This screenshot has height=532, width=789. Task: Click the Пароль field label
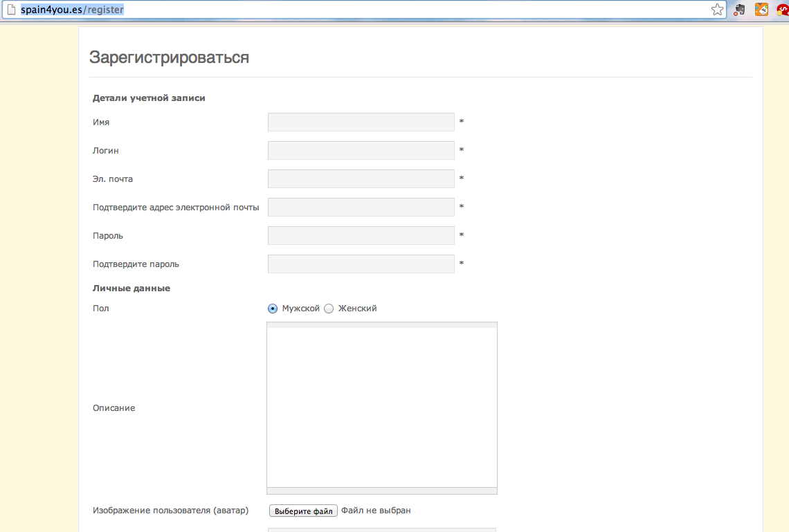(108, 236)
